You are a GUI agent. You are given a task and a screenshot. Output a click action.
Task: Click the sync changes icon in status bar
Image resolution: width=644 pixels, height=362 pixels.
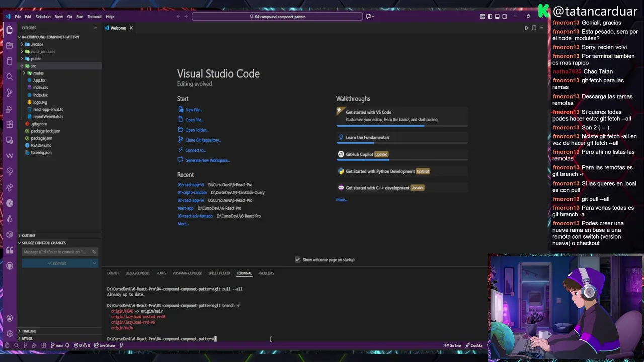pos(67,345)
